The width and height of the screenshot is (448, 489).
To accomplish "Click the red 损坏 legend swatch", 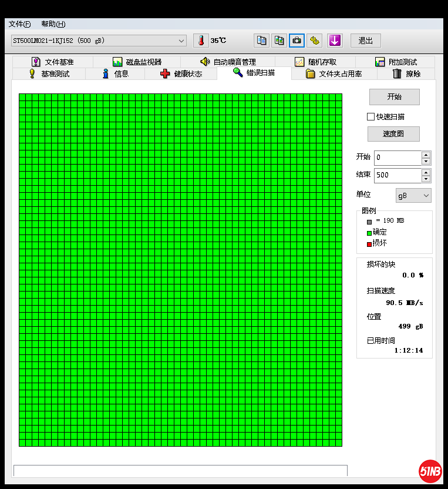I will (x=369, y=244).
